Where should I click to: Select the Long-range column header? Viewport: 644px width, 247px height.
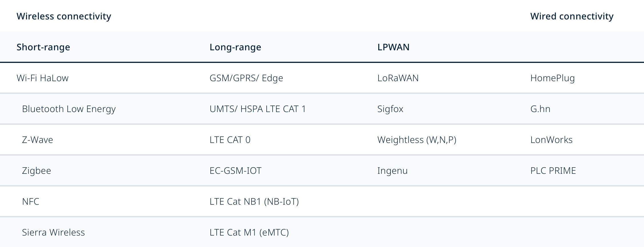coord(236,47)
